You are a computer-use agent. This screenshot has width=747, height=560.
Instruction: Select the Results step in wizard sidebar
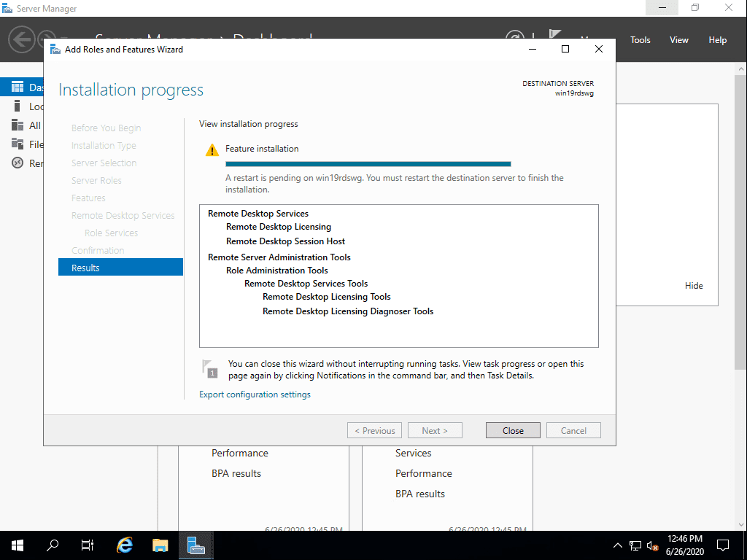click(x=120, y=268)
